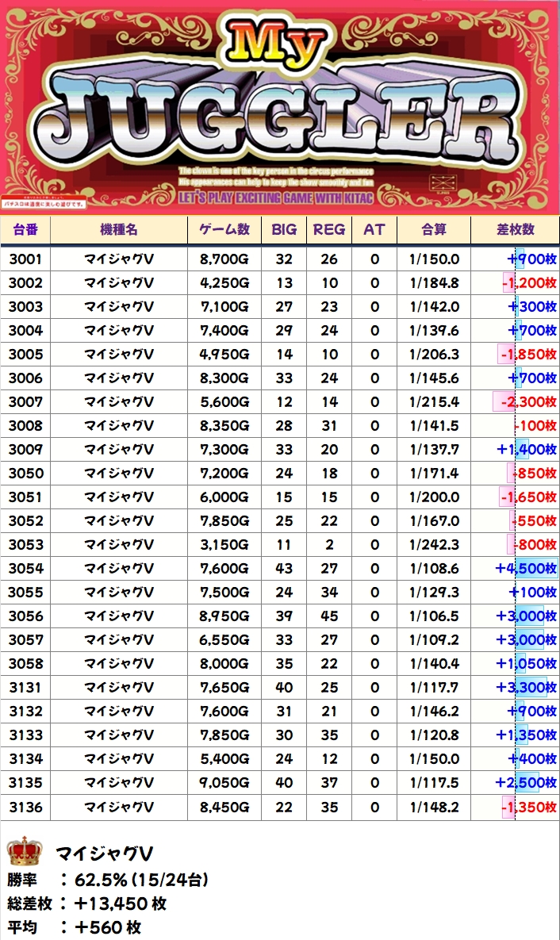Click machine number 3005
Viewport: 560px width, 940px height.
click(x=26, y=355)
